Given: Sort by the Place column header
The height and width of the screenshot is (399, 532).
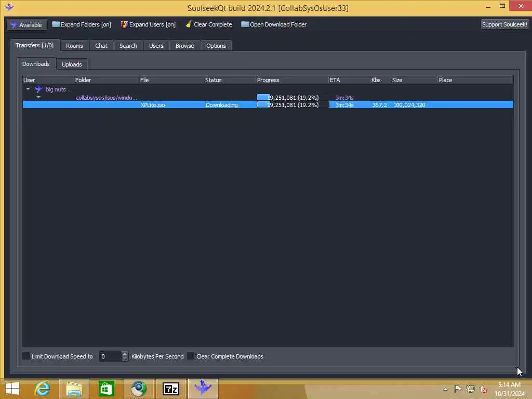Looking at the screenshot, I should click(475, 80).
